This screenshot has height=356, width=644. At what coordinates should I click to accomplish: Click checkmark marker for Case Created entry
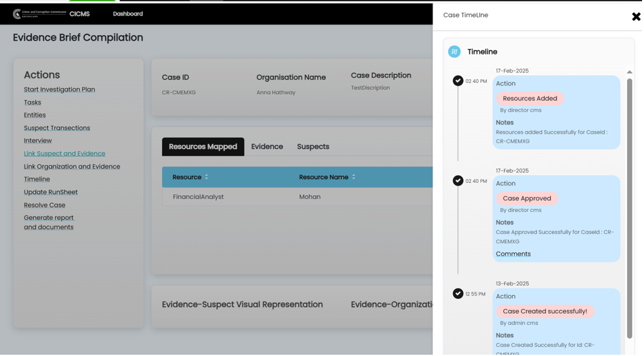click(x=458, y=294)
